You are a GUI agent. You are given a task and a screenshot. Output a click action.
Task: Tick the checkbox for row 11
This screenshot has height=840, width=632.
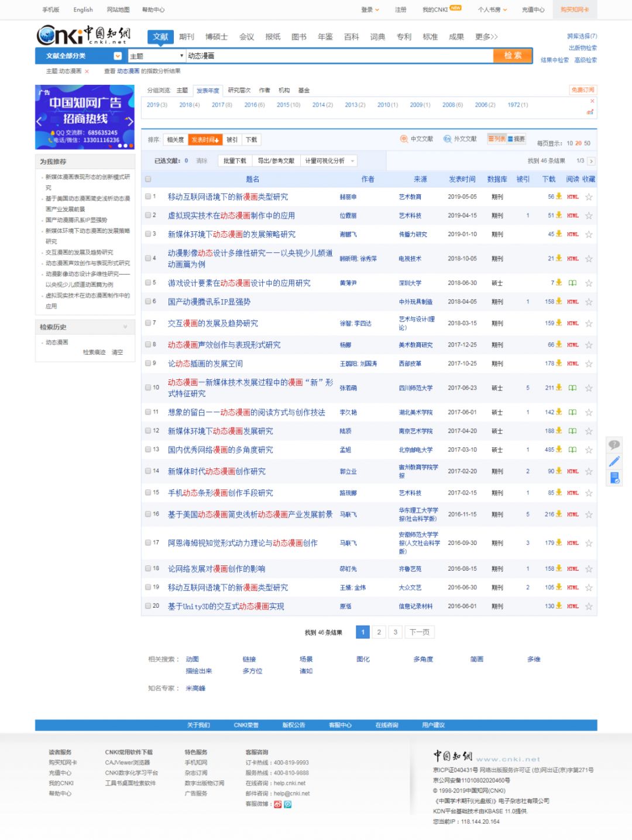point(148,412)
